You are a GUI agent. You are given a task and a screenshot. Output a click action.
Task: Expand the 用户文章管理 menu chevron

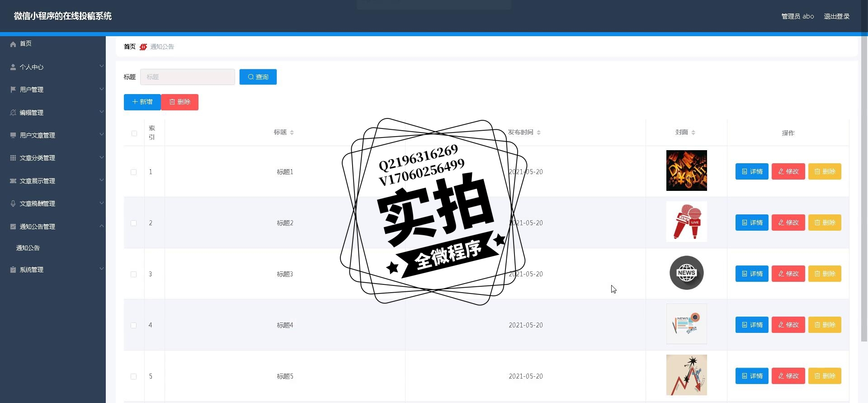click(102, 134)
